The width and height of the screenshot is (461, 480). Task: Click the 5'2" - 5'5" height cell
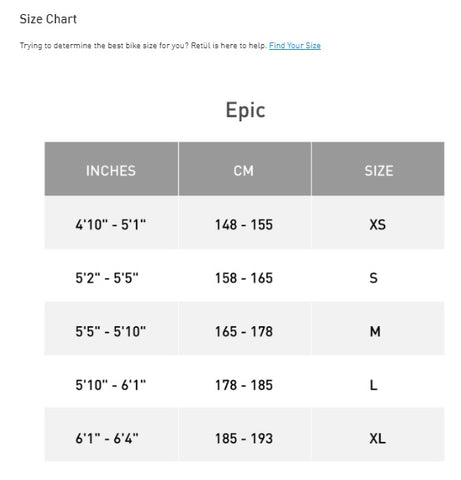point(111,275)
